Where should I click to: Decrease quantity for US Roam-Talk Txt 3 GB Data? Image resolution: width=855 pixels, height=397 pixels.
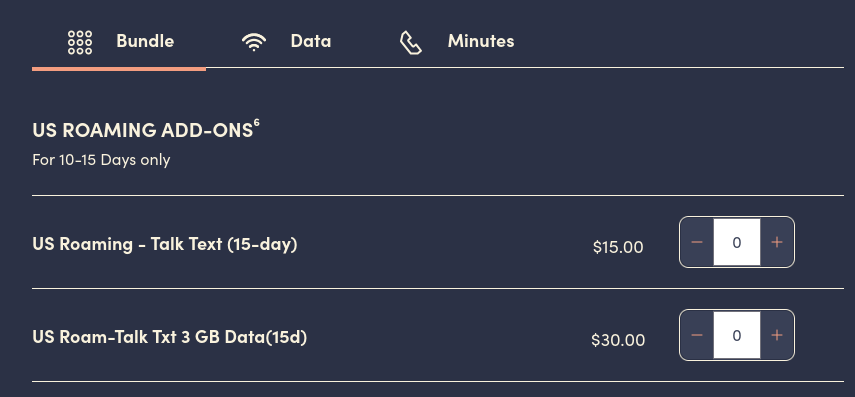pyautogui.click(x=697, y=335)
